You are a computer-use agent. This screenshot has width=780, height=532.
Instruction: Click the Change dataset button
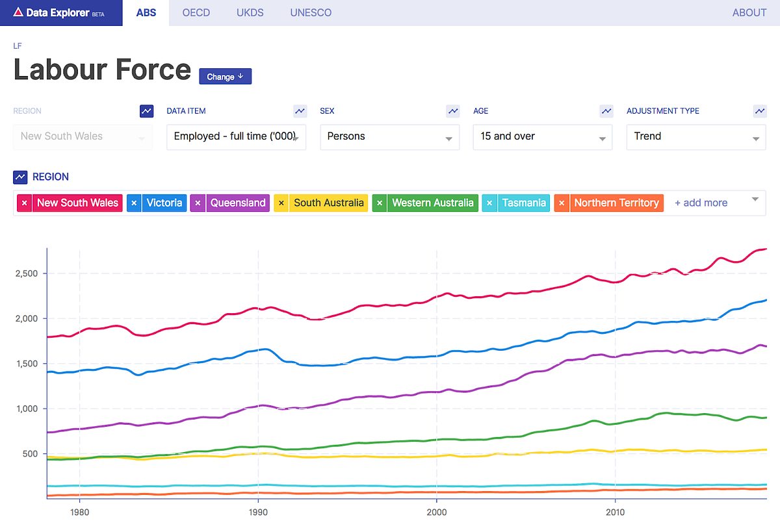pos(225,76)
